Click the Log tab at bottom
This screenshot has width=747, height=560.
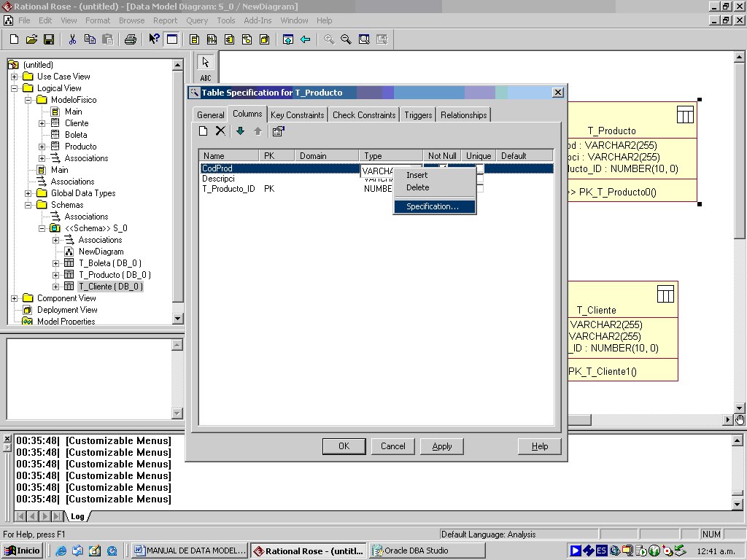[x=77, y=517]
